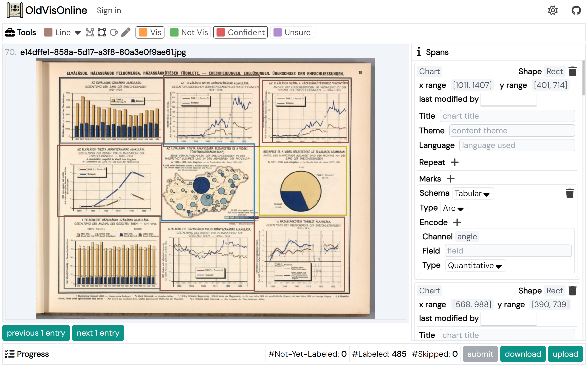Select the pencil edit tool
Screen dimensions: 588x367
(126, 32)
